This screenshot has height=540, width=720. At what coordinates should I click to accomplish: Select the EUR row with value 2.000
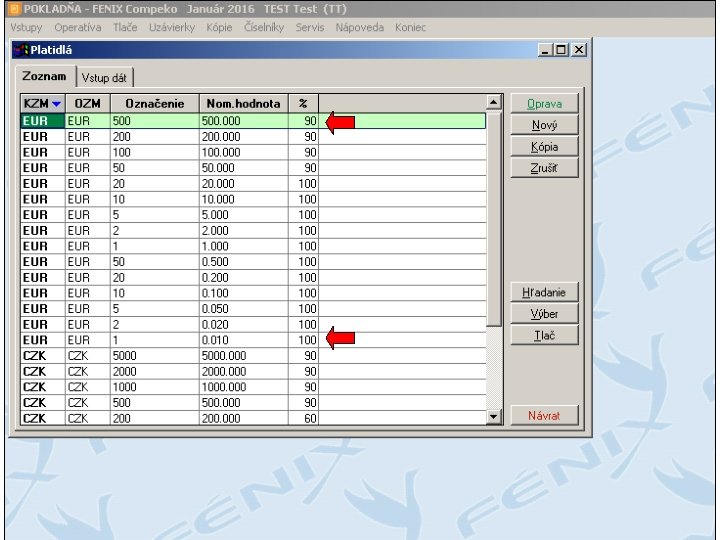[x=253, y=231]
